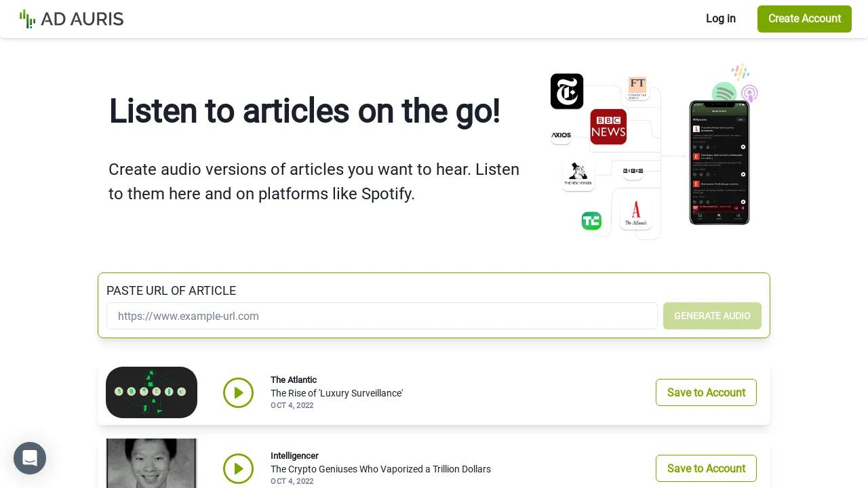Click the TechCrunch logo icon
This screenshot has height=488, width=868.
coord(591,221)
